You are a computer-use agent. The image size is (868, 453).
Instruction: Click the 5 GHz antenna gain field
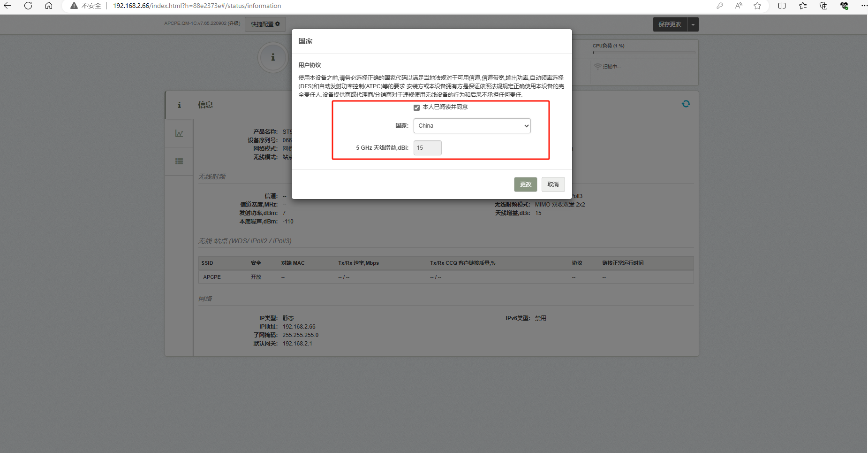pos(427,148)
